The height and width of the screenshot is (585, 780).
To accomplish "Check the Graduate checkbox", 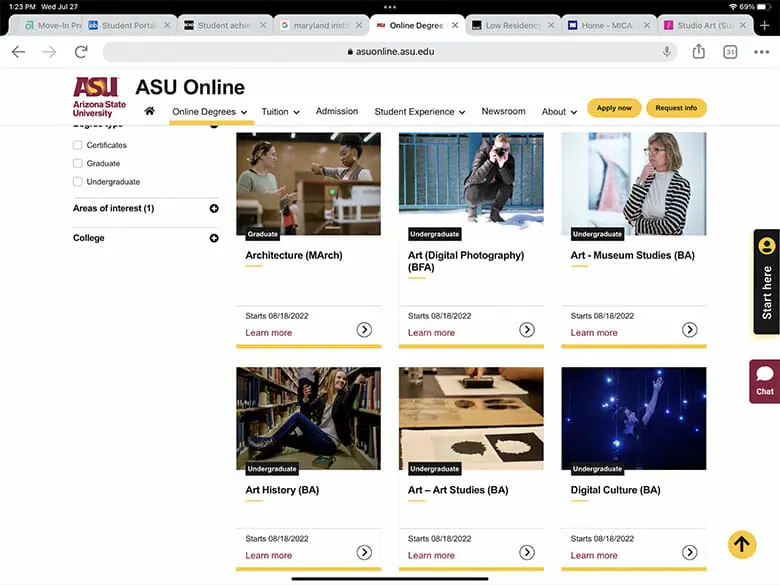I will [x=78, y=164].
